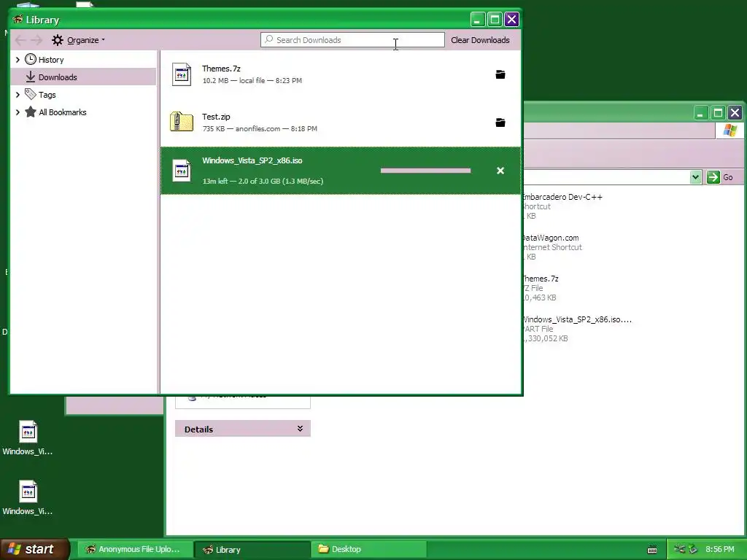Click the on-screen keyboard tray icon
This screenshot has height=560, width=747.
(652, 550)
